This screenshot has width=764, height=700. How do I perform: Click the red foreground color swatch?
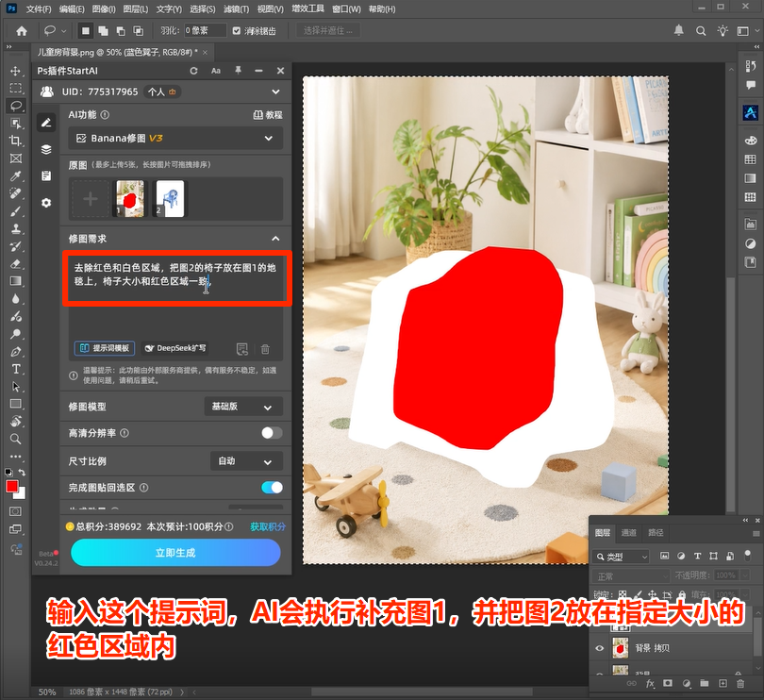click(x=11, y=485)
